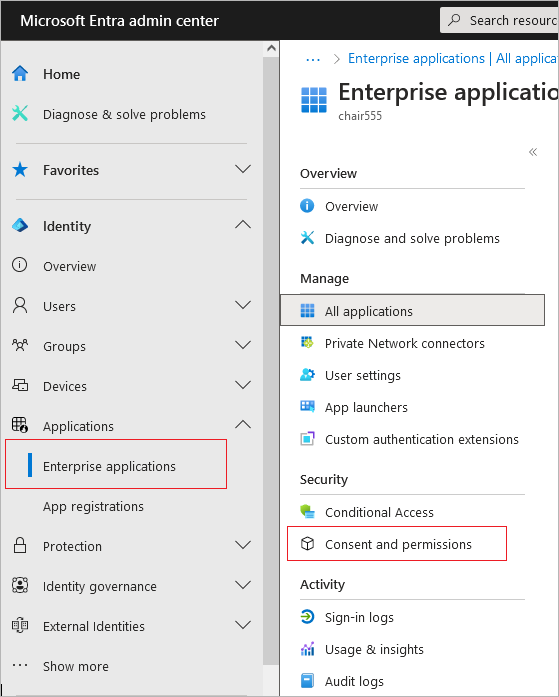Screen dimensions: 559x697
Task: Open the Audit logs label
Action: click(x=354, y=681)
